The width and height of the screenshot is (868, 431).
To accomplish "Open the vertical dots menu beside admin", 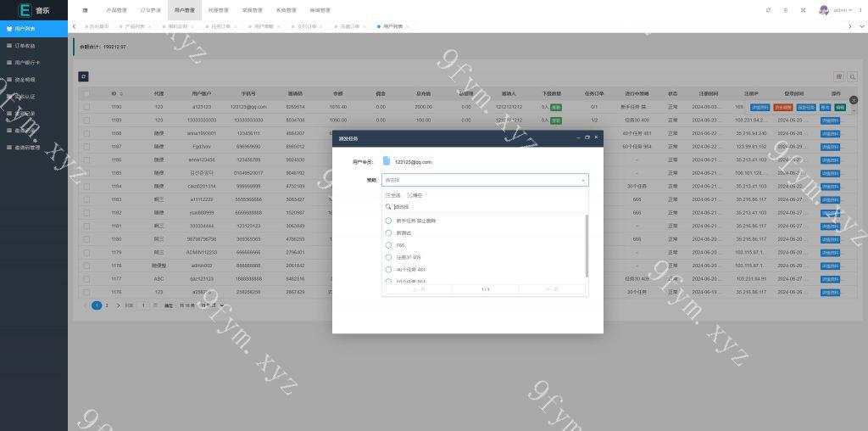I will click(860, 10).
